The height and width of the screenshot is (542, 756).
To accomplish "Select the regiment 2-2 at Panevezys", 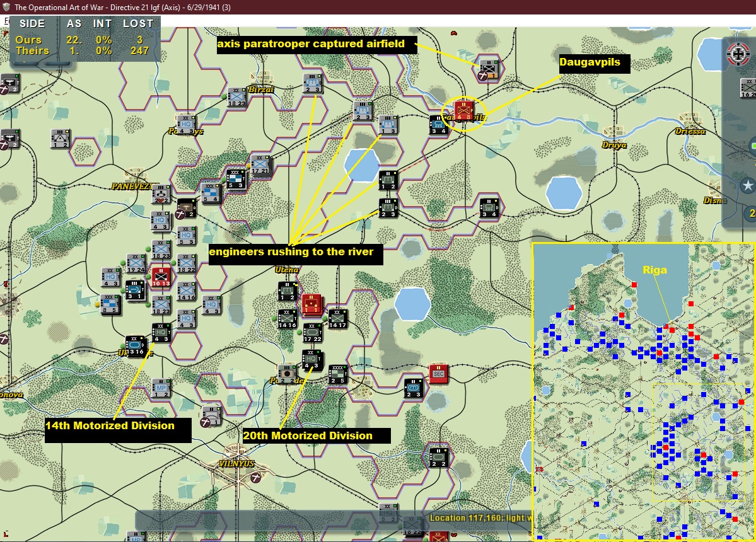I will (x=161, y=194).
